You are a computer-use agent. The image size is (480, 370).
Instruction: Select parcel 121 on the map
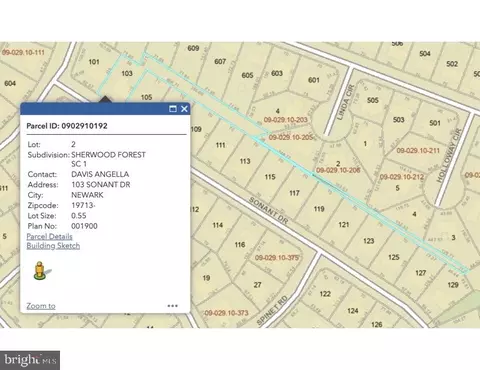344,225
